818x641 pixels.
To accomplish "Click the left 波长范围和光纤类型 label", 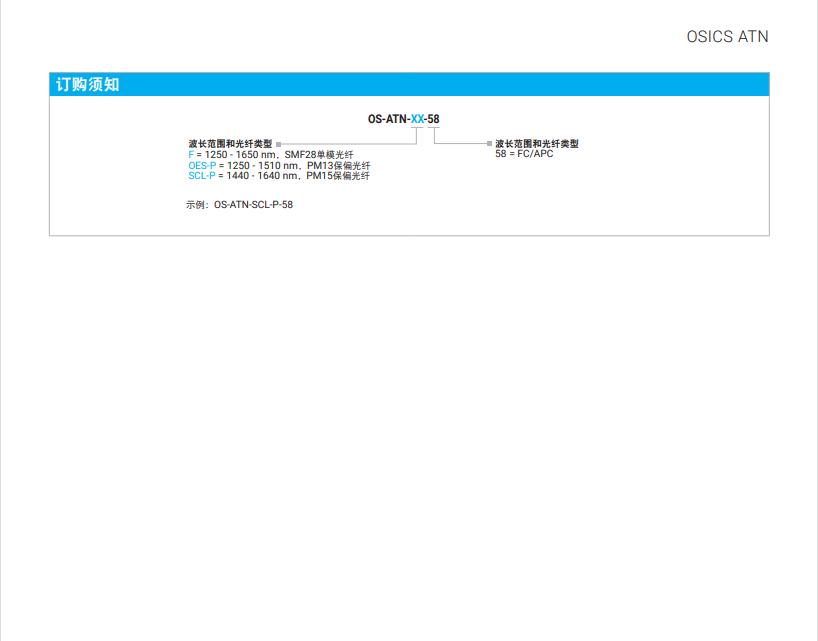I will click(x=230, y=143).
